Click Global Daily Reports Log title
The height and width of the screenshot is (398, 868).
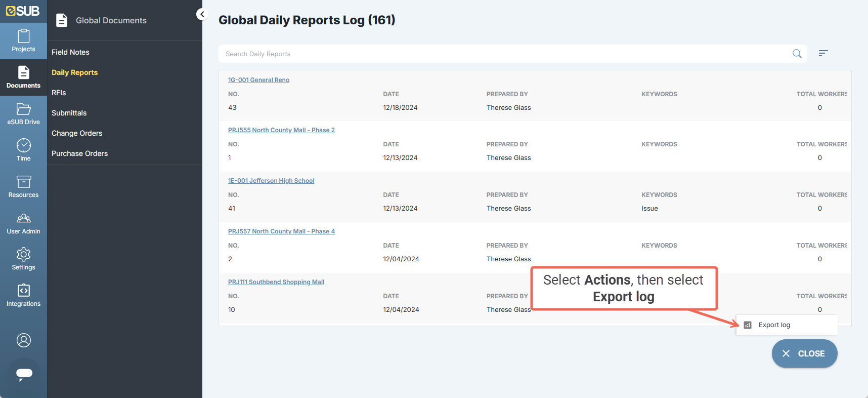tap(307, 20)
